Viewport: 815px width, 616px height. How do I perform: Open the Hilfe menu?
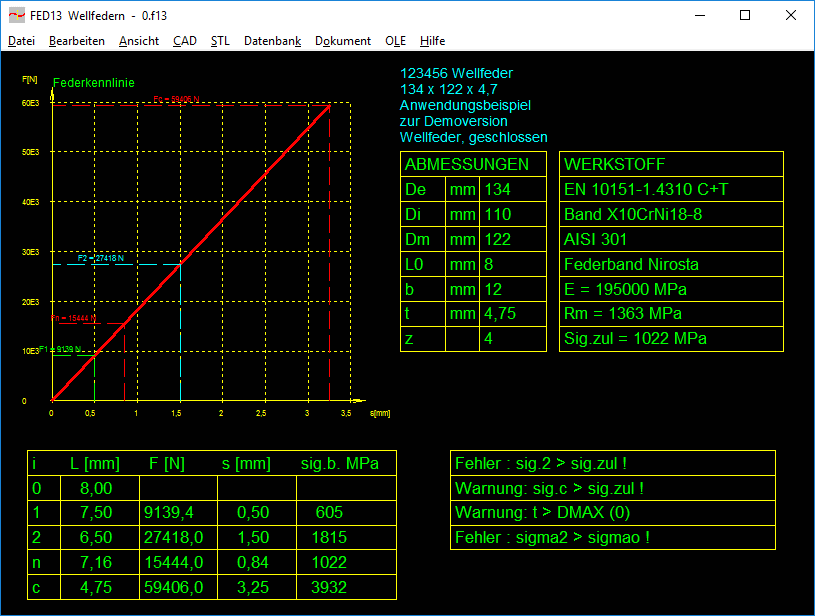click(x=432, y=41)
